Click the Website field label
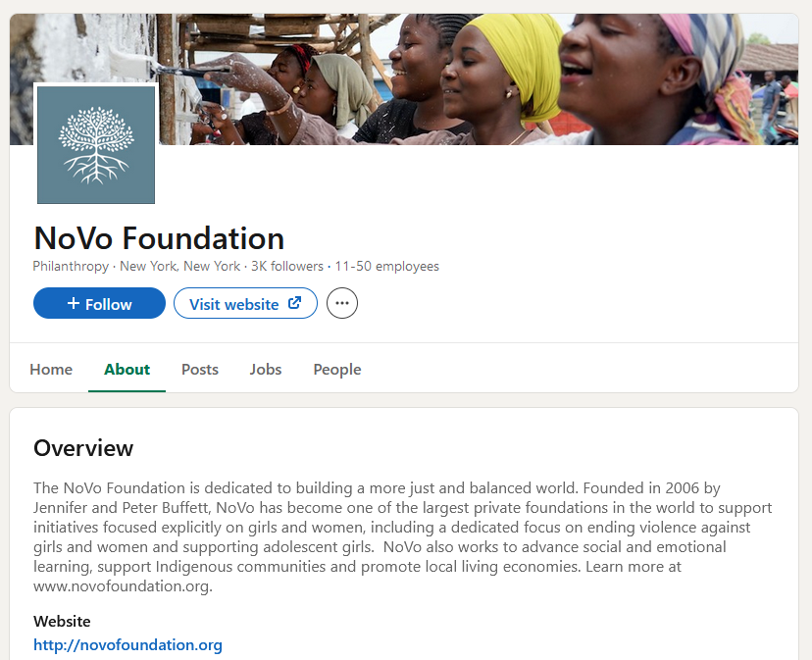Screen dimensions: 812x660 62,621
